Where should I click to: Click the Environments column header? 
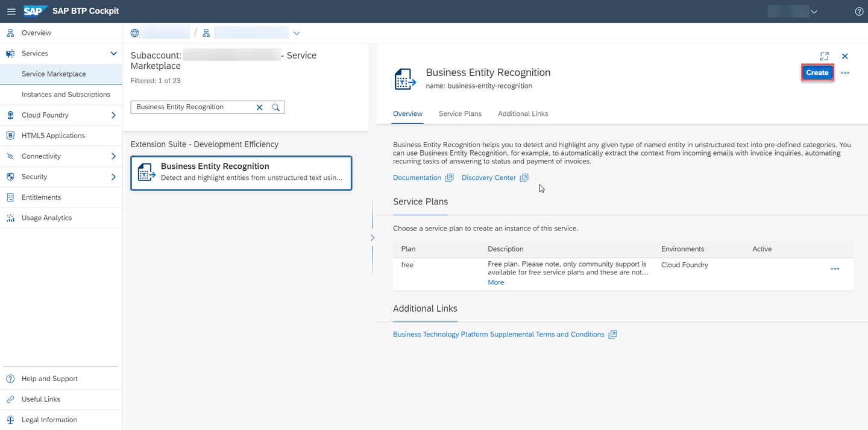pos(682,248)
